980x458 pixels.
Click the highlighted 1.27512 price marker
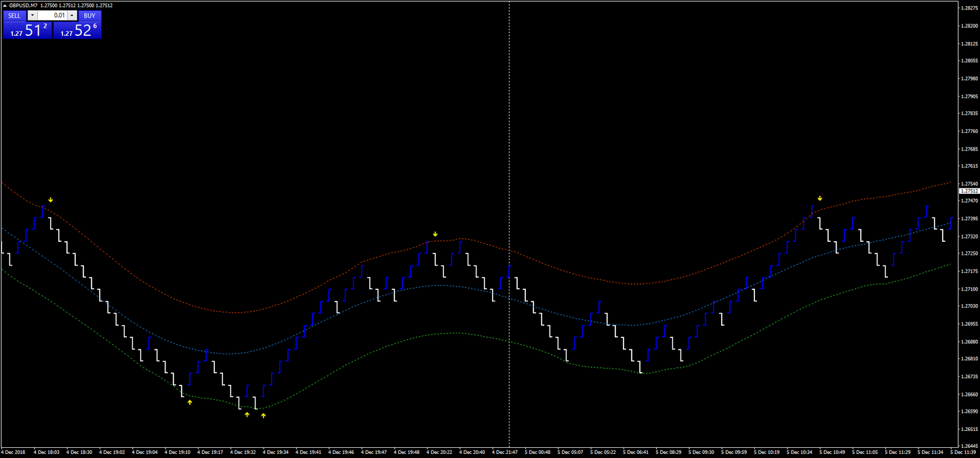(x=968, y=190)
